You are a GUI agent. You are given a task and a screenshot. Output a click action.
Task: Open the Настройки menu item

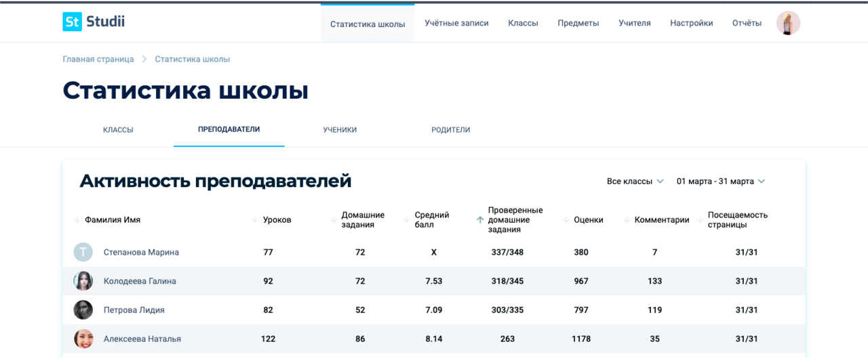pos(692,23)
